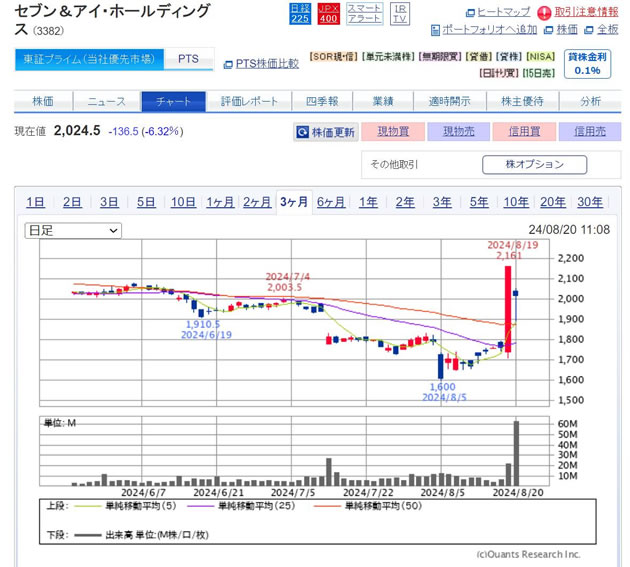Select the 1年 chart range
This screenshot has width=630, height=567.
368,202
